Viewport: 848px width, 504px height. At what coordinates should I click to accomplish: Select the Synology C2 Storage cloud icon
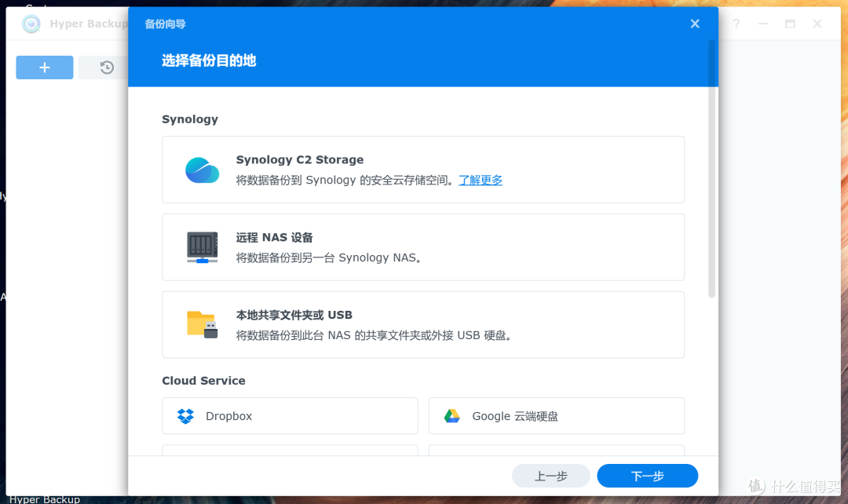[203, 170]
